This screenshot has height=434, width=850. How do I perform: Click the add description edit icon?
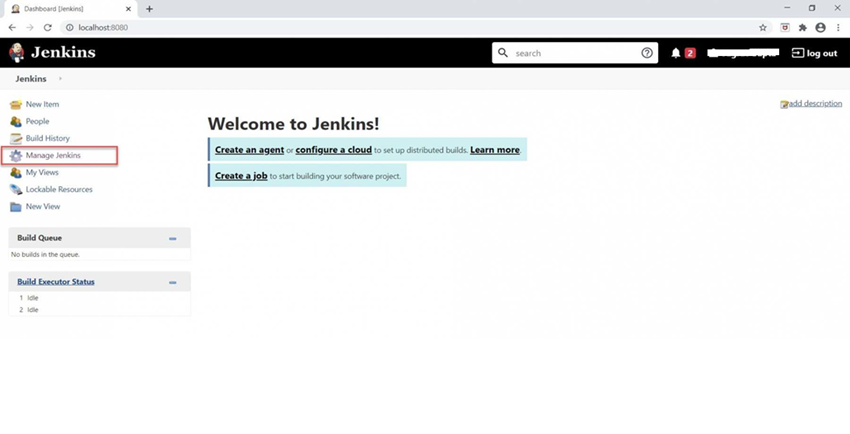(x=784, y=104)
